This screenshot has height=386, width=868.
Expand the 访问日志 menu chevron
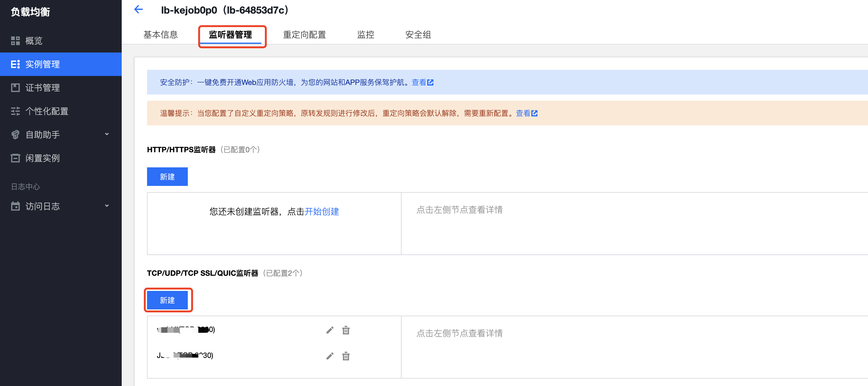point(107,206)
